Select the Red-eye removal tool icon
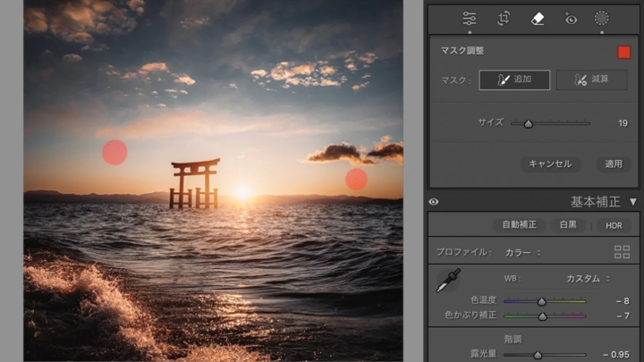Image resolution: width=644 pixels, height=362 pixels. click(x=570, y=18)
